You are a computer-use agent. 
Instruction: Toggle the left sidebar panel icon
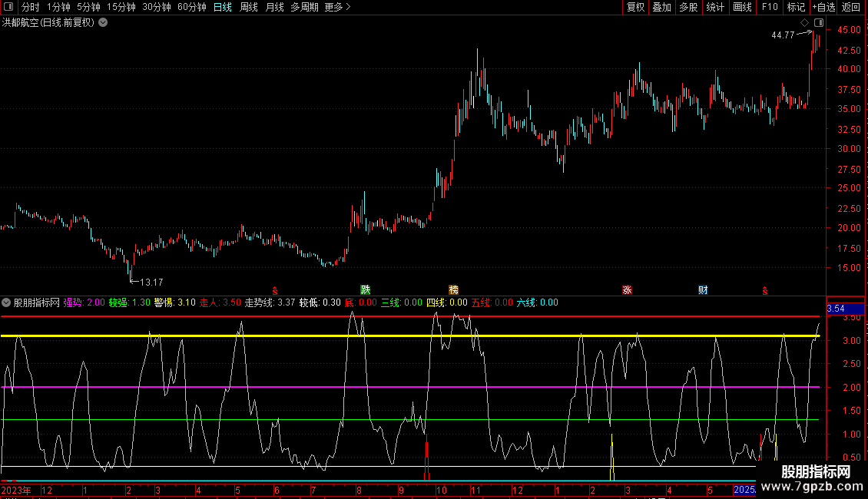8,7
